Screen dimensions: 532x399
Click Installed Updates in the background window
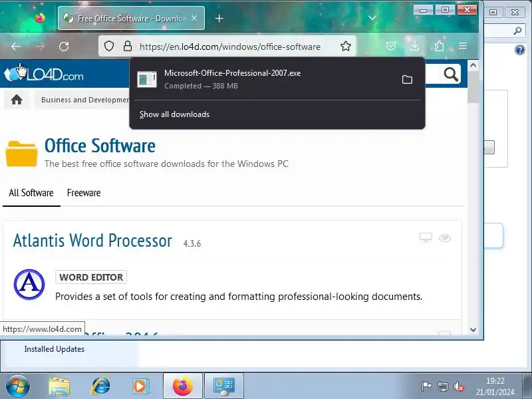55,349
